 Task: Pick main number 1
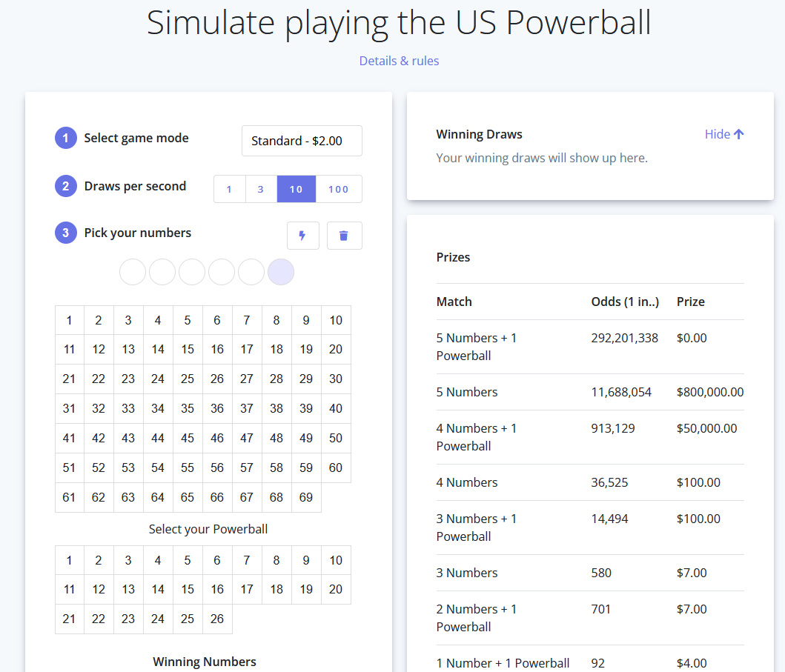click(69, 320)
